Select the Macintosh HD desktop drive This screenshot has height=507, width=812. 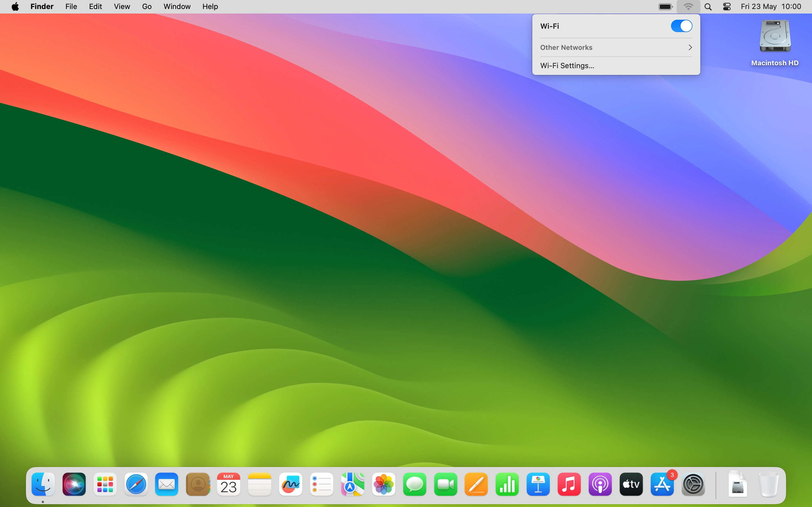pos(775,37)
